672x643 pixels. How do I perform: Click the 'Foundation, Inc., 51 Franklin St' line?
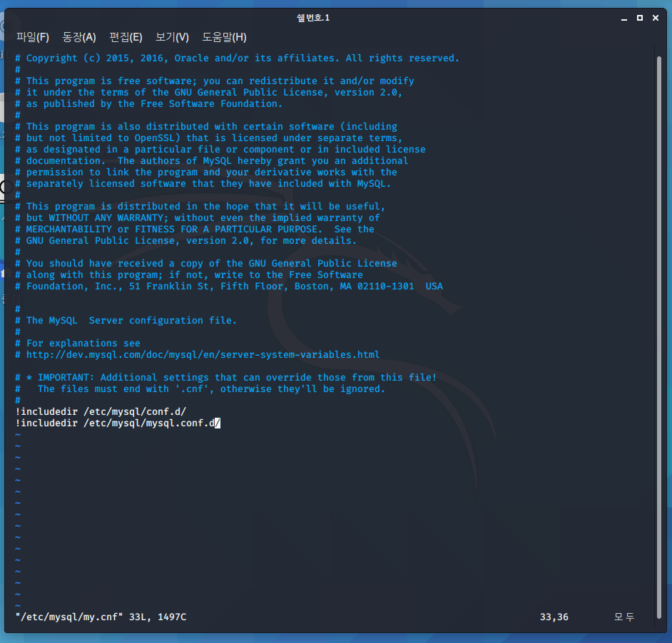(229, 286)
